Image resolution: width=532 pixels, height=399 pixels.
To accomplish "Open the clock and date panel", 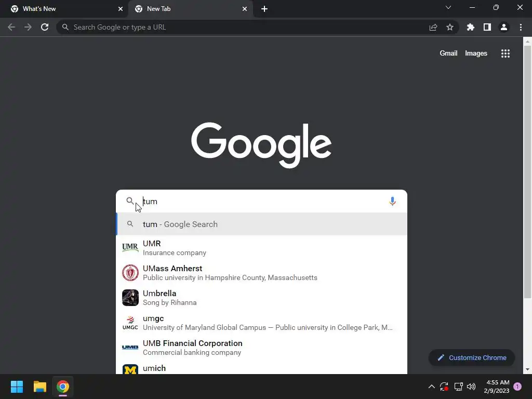I will (497, 387).
